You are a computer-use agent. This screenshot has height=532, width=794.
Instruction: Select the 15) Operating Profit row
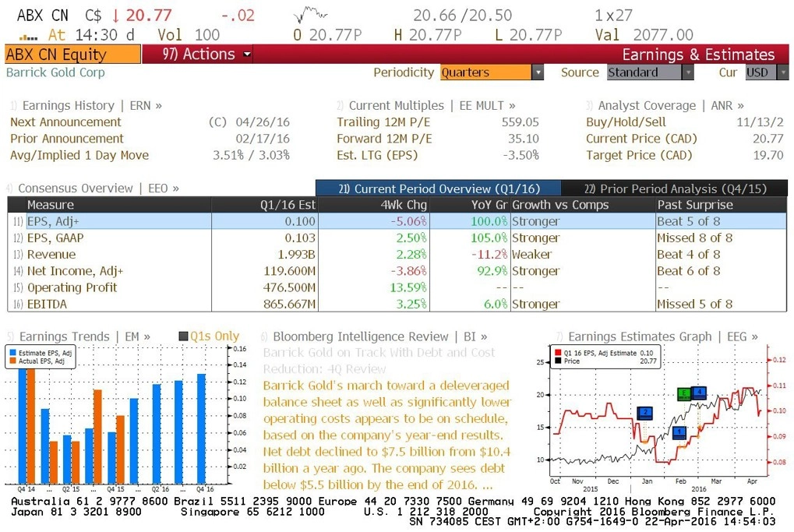(397, 287)
